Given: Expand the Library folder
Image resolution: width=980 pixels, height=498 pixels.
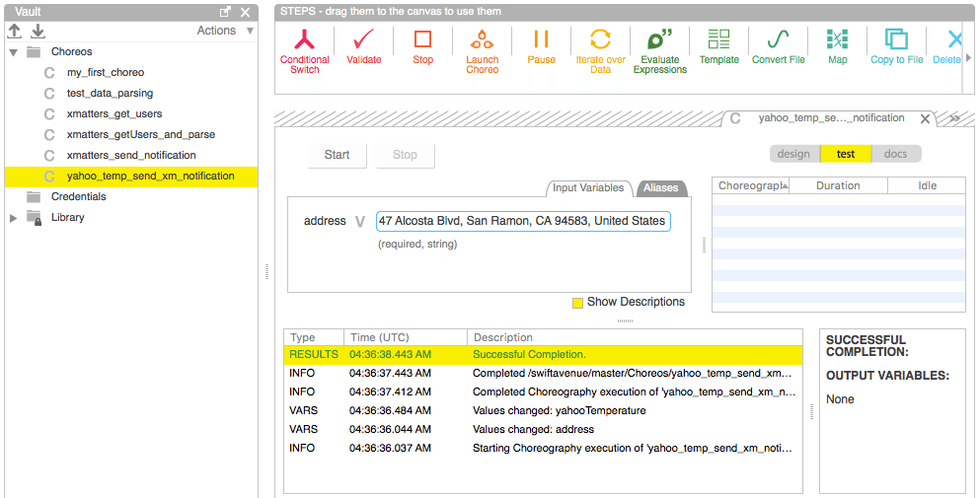Looking at the screenshot, I should pyautogui.click(x=14, y=217).
